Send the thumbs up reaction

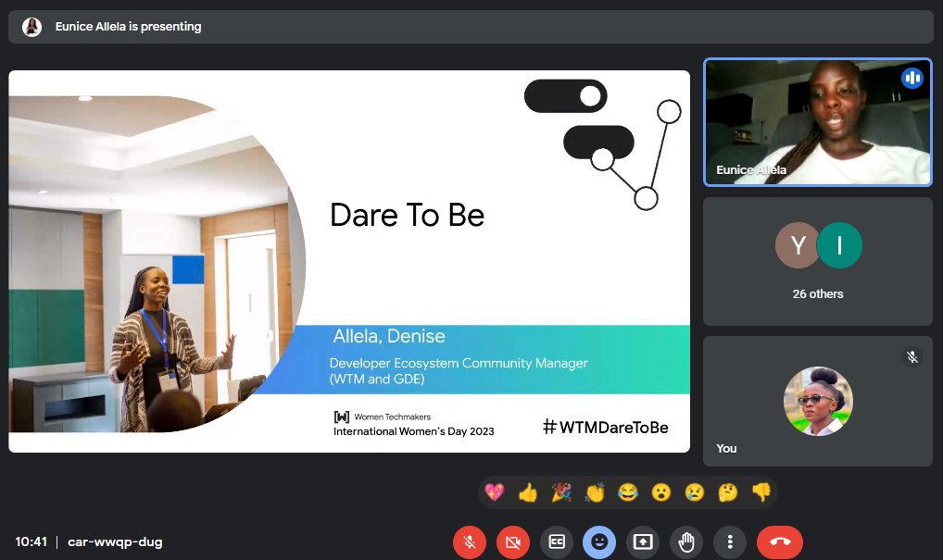coord(527,492)
